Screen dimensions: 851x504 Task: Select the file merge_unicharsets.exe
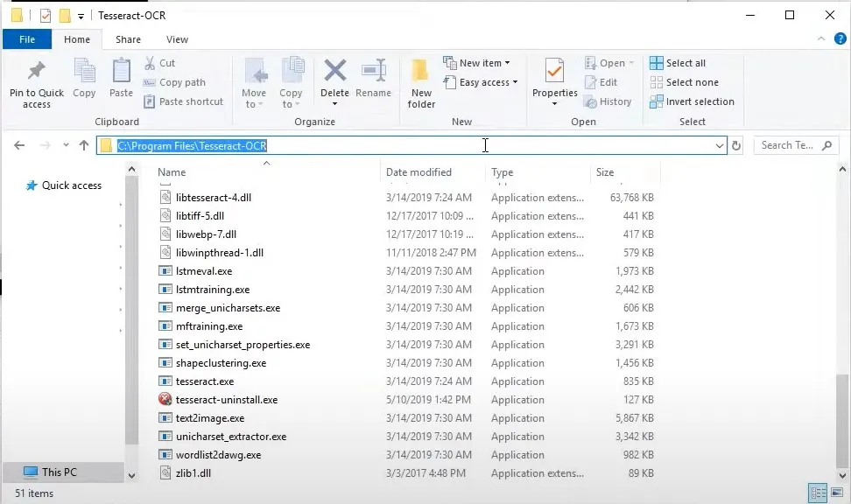tap(228, 308)
